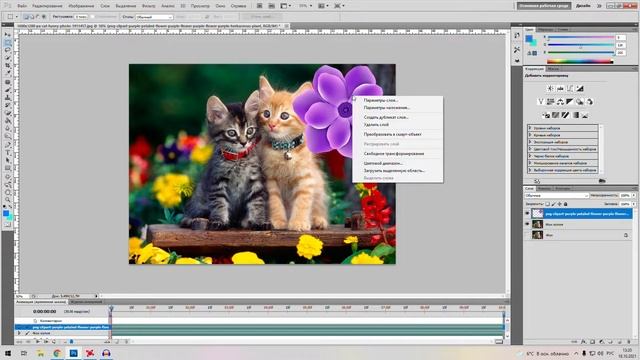
Task: Click the Invert adjustment icon
Action: pos(546,116)
